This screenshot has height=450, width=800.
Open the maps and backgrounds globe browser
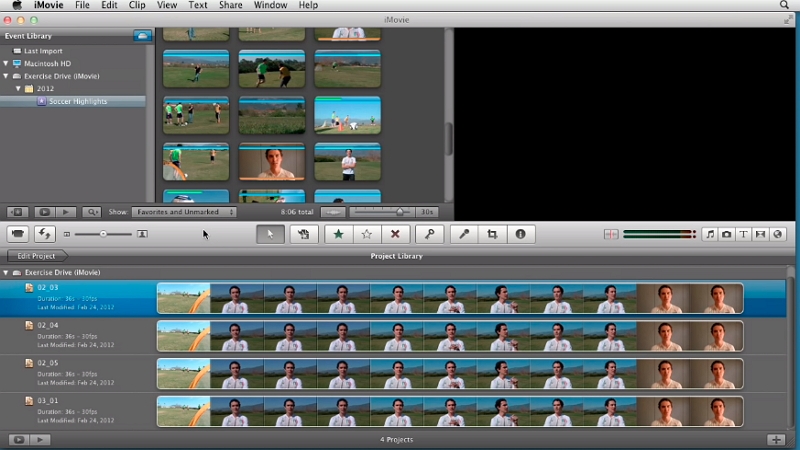(778, 234)
